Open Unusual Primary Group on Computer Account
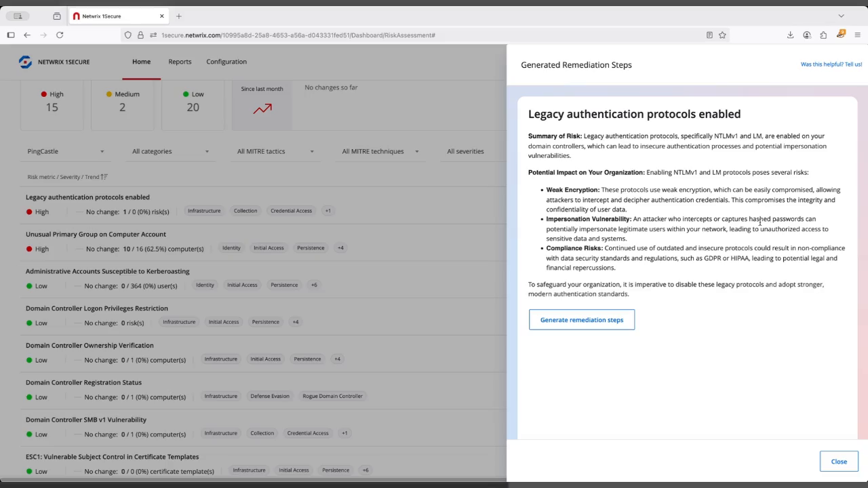Image resolution: width=868 pixels, height=488 pixels. [96, 235]
